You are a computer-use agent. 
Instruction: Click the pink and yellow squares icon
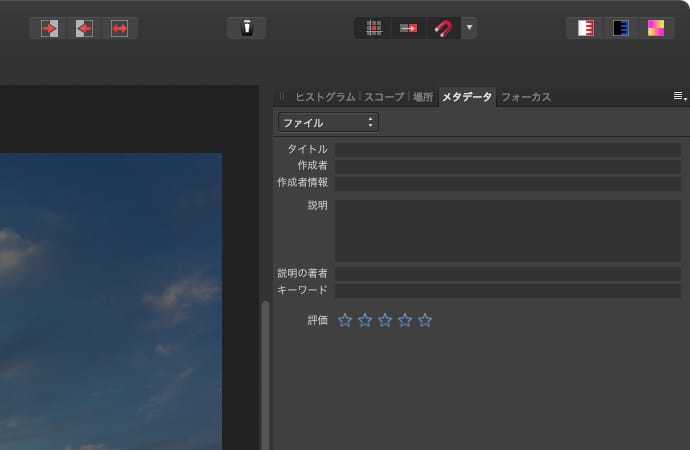(656, 28)
